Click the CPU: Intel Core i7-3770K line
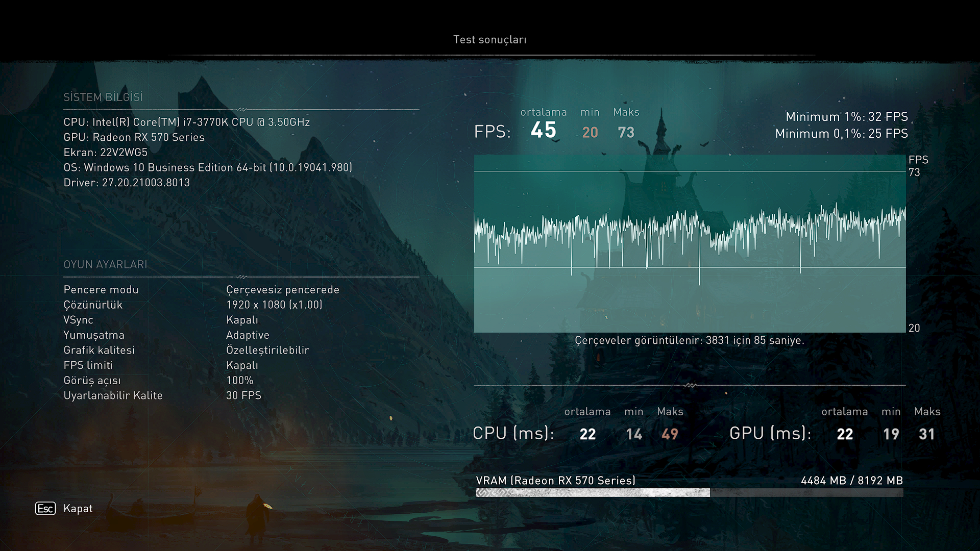This screenshot has height=551, width=980. pyautogui.click(x=187, y=122)
